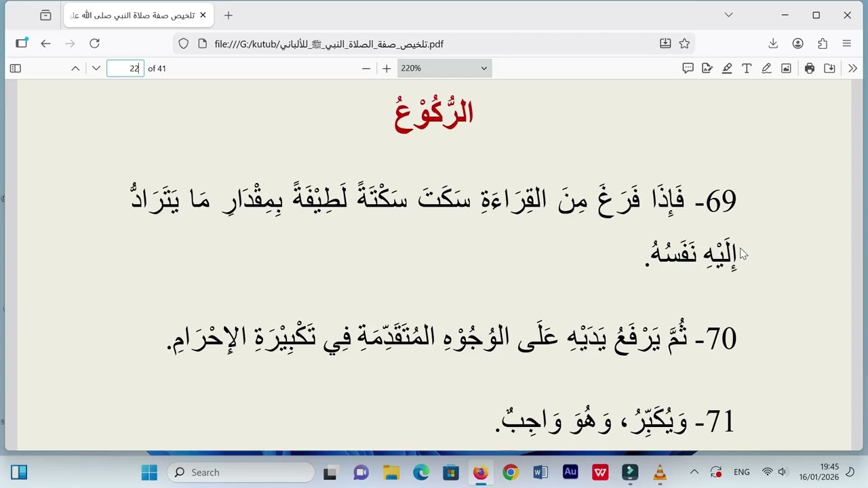The image size is (868, 488).
Task: Toggle the PDF viewer sidebar
Action: pyautogui.click(x=16, y=68)
